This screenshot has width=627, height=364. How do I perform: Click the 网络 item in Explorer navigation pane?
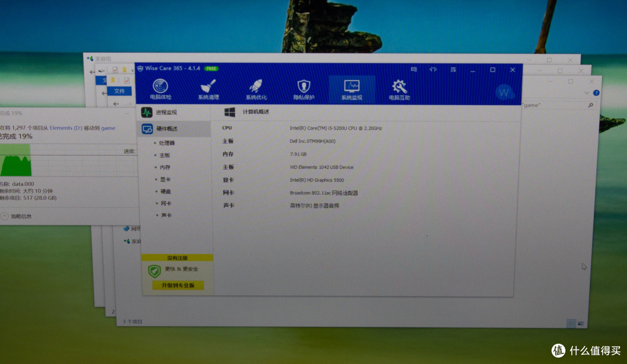pyautogui.click(x=132, y=229)
